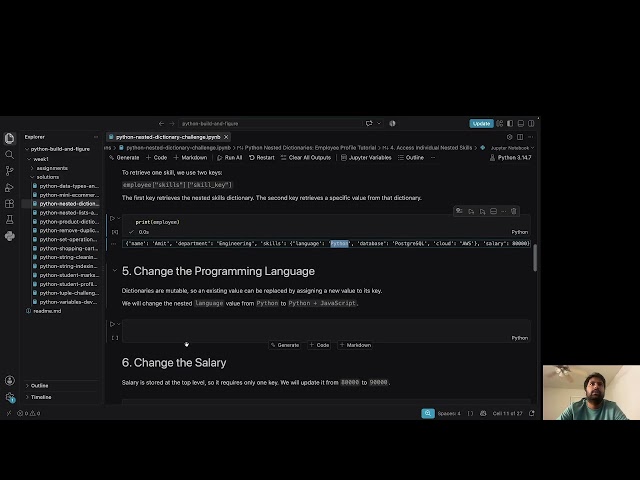Click Outline in the notebook toolbar
640x480 pixels.
[411, 158]
